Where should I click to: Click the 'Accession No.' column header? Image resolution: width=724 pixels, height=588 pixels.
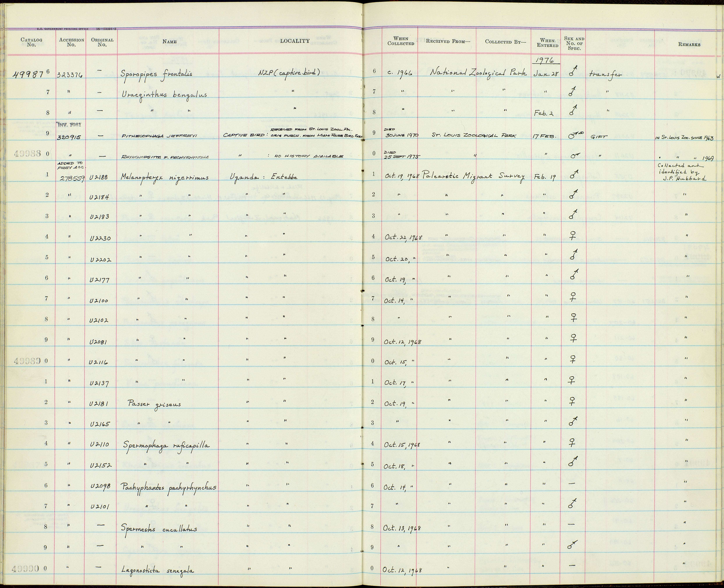point(71,42)
